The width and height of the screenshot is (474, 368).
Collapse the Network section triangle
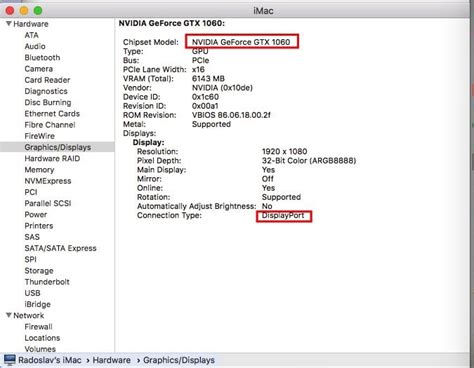pyautogui.click(x=9, y=315)
